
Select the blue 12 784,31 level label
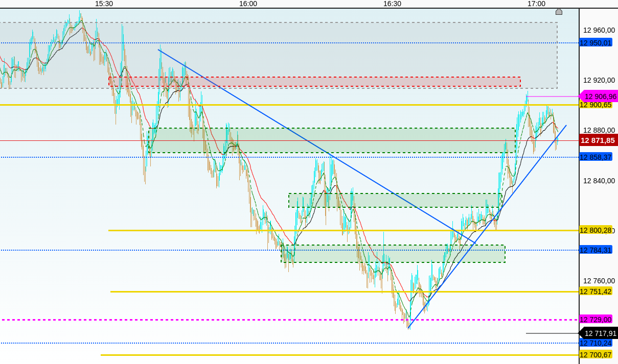596,250
